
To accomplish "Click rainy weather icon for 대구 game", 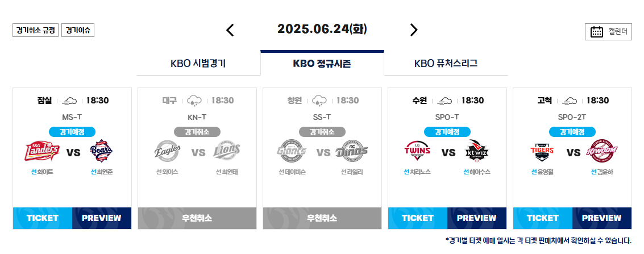I will 194,101.
